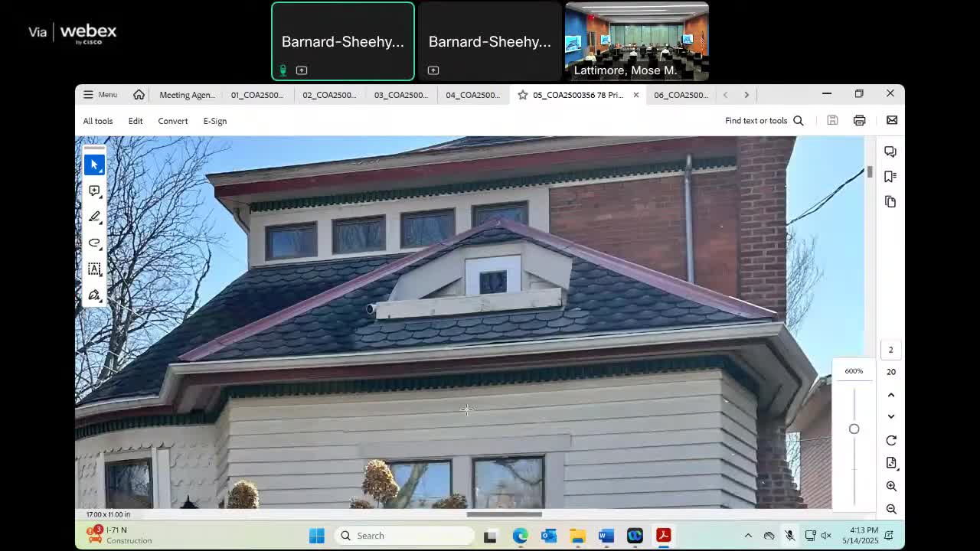Viewport: 980px width, 551px height.
Task: Switch to 03_COA2500 tab
Action: (x=401, y=95)
